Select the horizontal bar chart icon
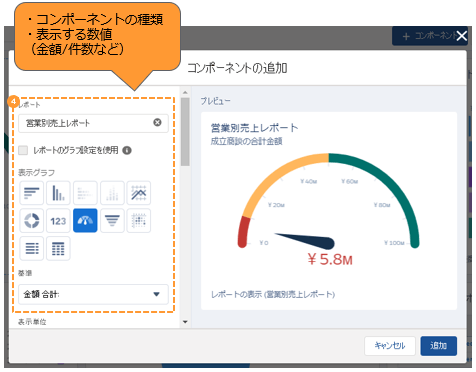The height and width of the screenshot is (372, 476). point(32,193)
